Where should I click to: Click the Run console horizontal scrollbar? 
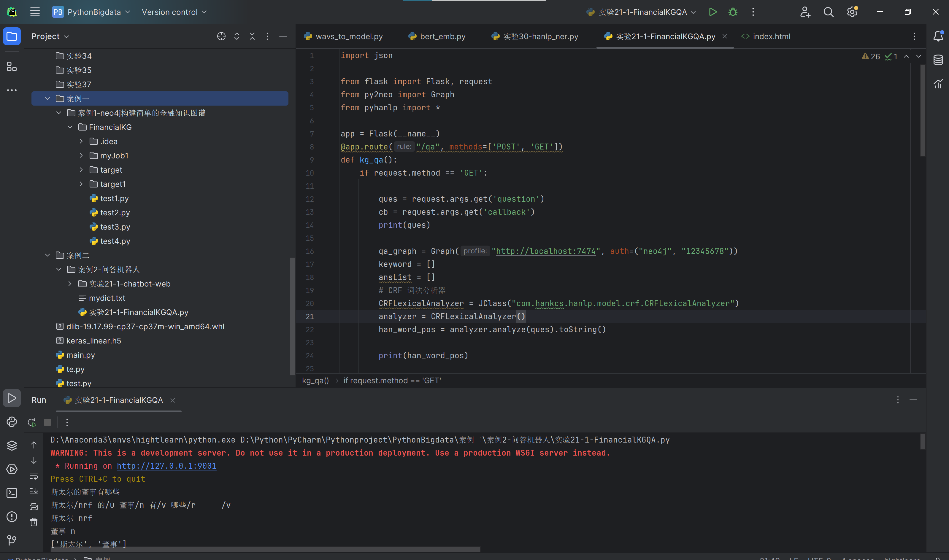(x=264, y=549)
